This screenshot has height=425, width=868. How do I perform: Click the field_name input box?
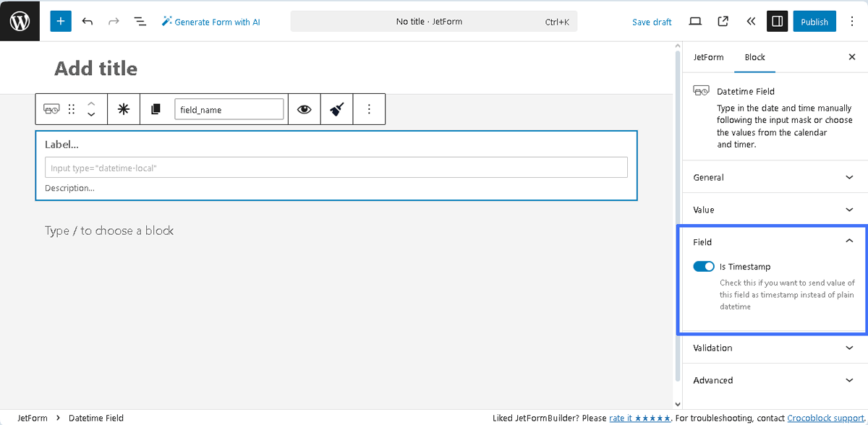coord(229,108)
